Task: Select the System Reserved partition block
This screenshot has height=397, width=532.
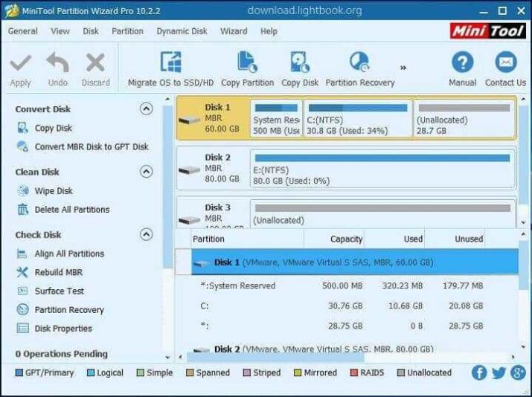Action: click(276, 118)
